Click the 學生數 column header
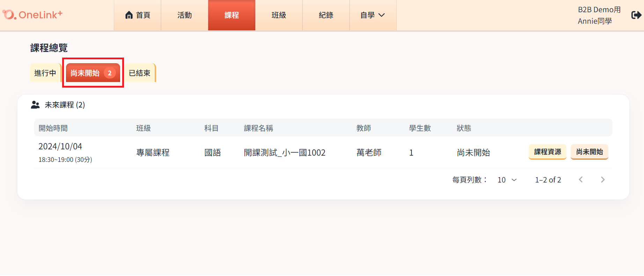This screenshot has width=644, height=276. (x=420, y=128)
